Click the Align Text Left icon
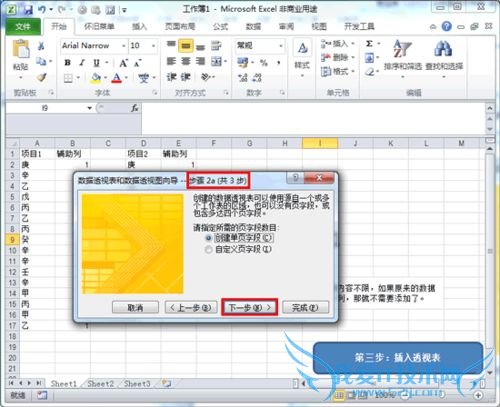 (171, 61)
